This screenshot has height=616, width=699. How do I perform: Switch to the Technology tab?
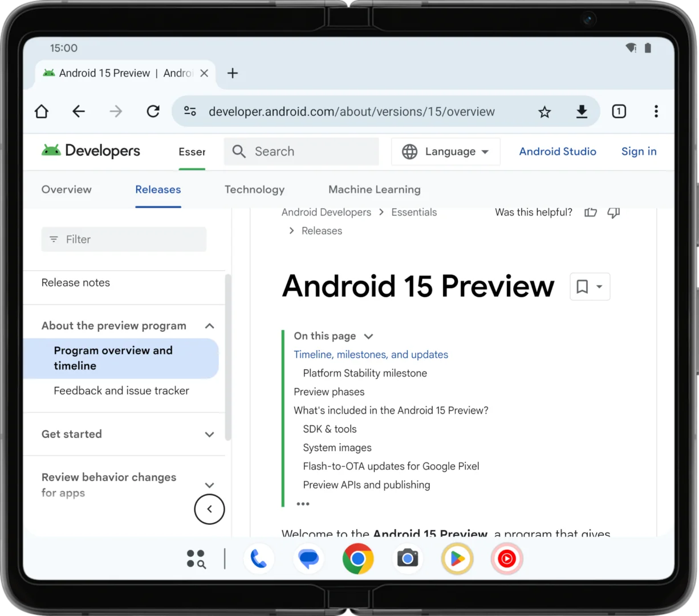254,189
